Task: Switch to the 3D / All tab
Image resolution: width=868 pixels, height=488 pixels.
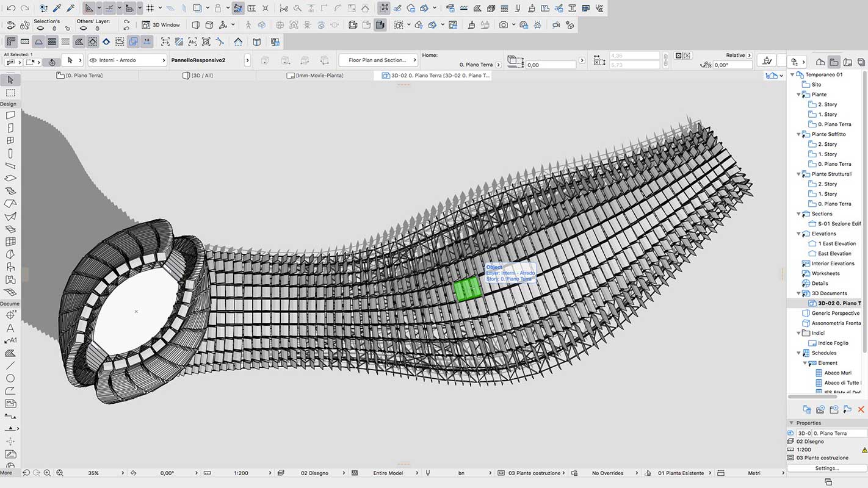Action: coord(198,75)
